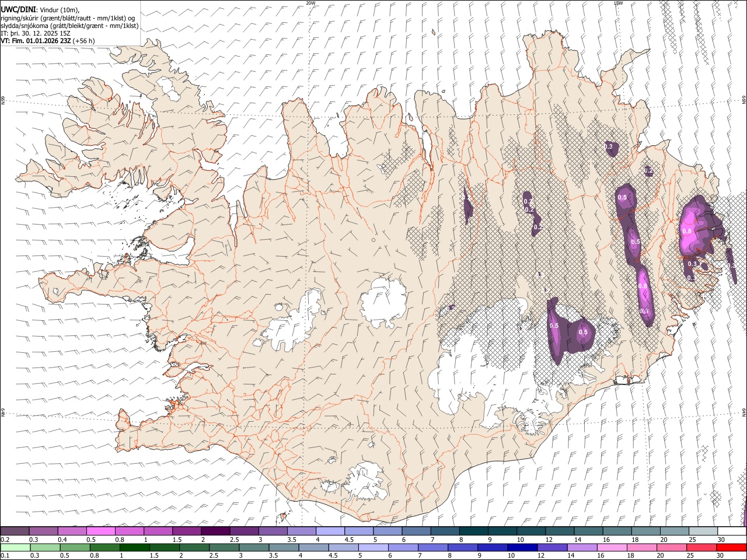Select upper legend pale grey swatch 20–25
Screen dimensions: 747x560
click(x=675, y=531)
